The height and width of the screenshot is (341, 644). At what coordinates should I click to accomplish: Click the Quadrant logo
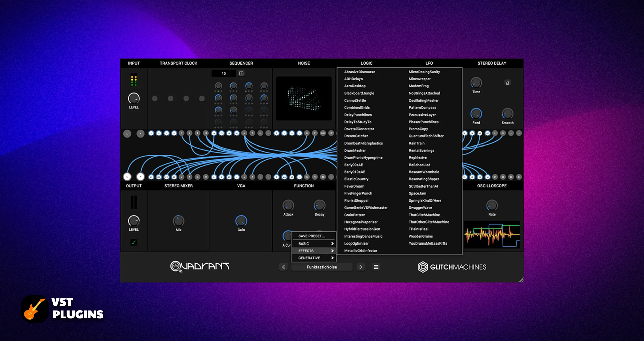(200, 267)
